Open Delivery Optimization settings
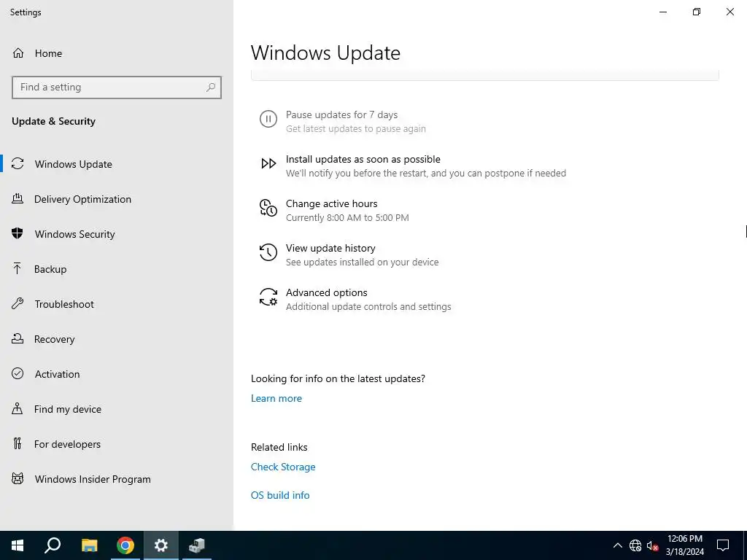 [117, 199]
